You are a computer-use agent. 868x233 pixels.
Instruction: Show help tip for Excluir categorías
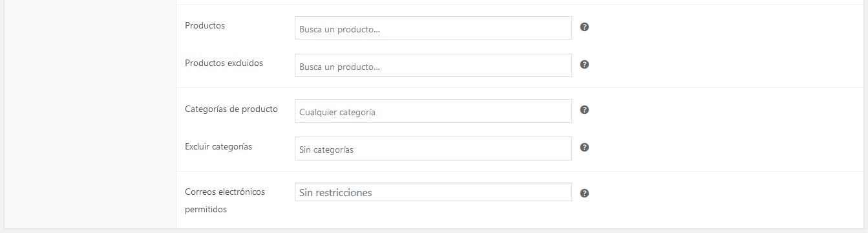click(x=584, y=148)
